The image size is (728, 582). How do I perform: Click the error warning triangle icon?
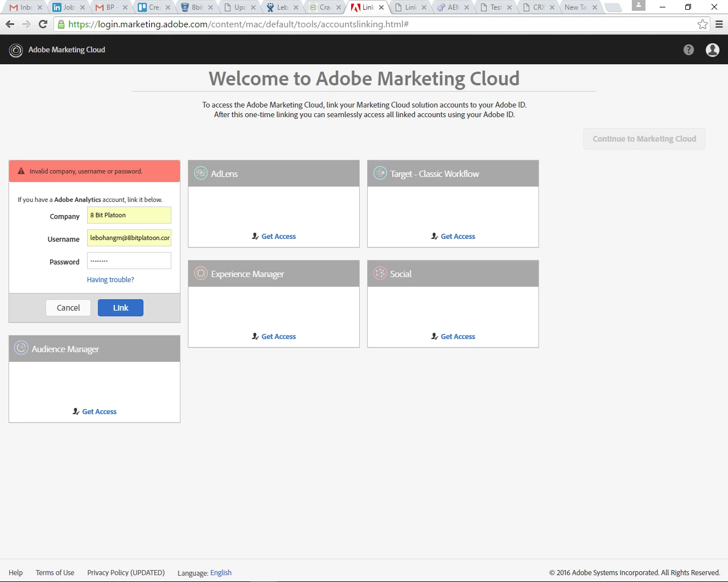point(21,171)
